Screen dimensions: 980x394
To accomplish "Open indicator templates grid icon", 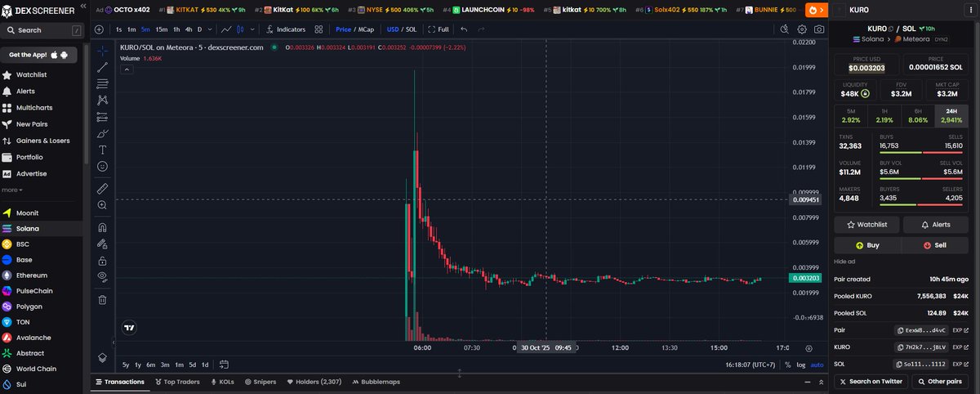I will 319,29.
